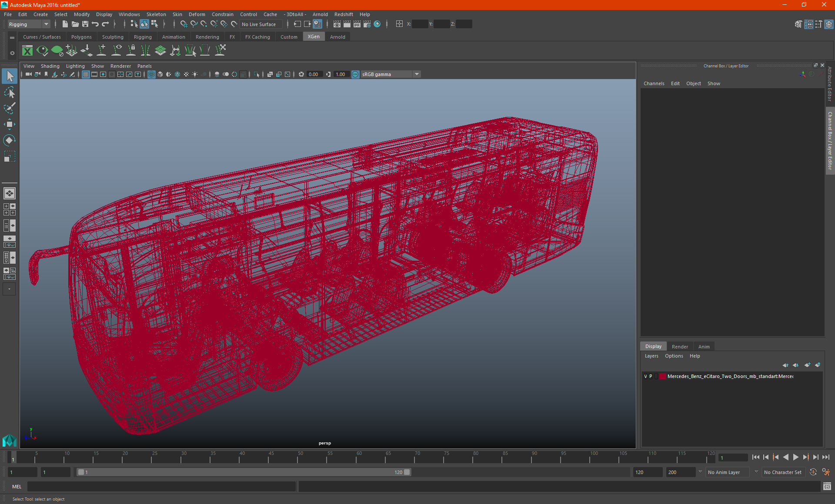This screenshot has height=504, width=835.
Task: Click go to start of playback
Action: click(755, 457)
